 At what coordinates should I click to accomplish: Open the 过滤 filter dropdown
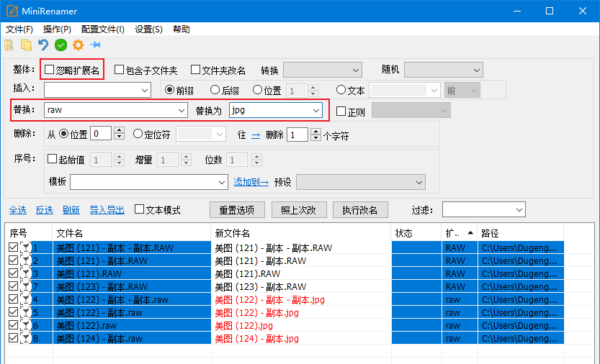coord(519,209)
